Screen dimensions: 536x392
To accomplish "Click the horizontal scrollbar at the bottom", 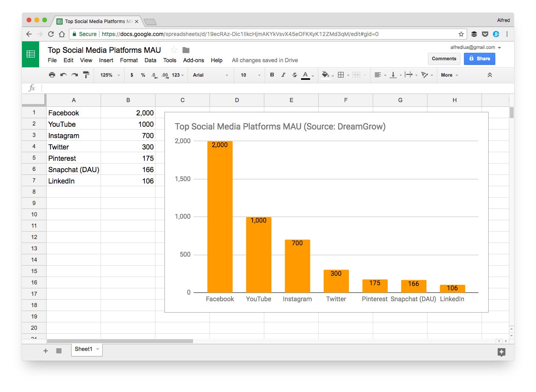I will 120,341.
